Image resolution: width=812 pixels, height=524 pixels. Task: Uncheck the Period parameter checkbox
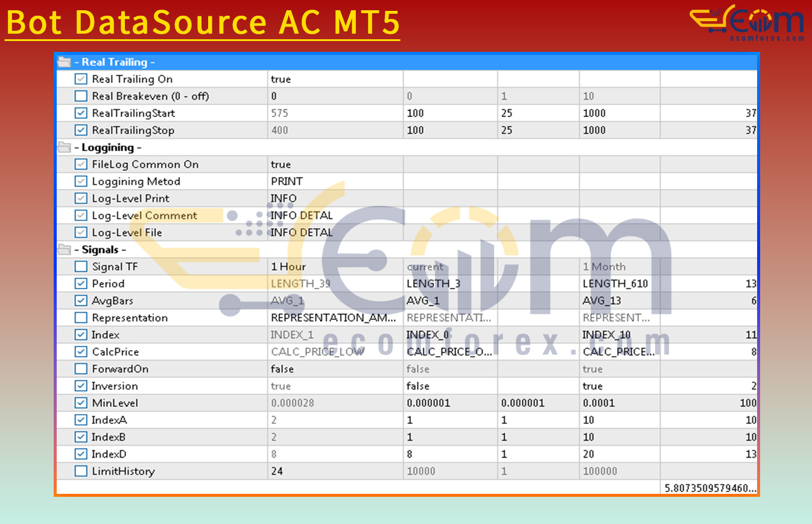click(81, 283)
